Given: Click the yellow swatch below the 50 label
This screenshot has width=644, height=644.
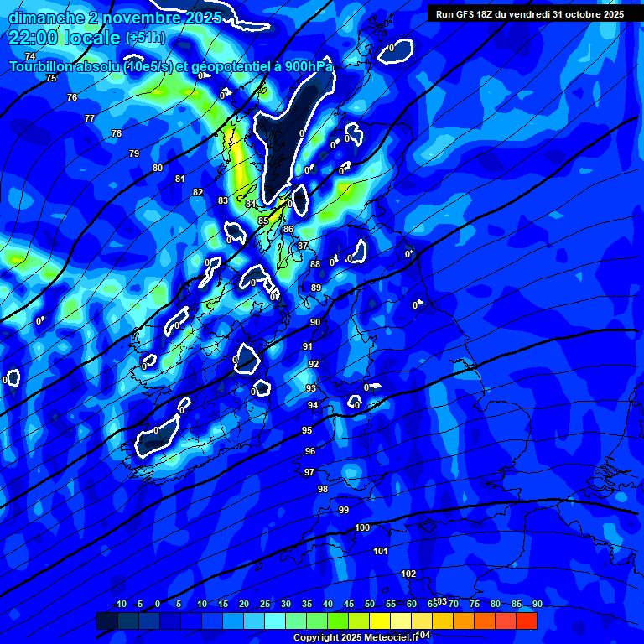Looking at the screenshot, I should pos(380,621).
